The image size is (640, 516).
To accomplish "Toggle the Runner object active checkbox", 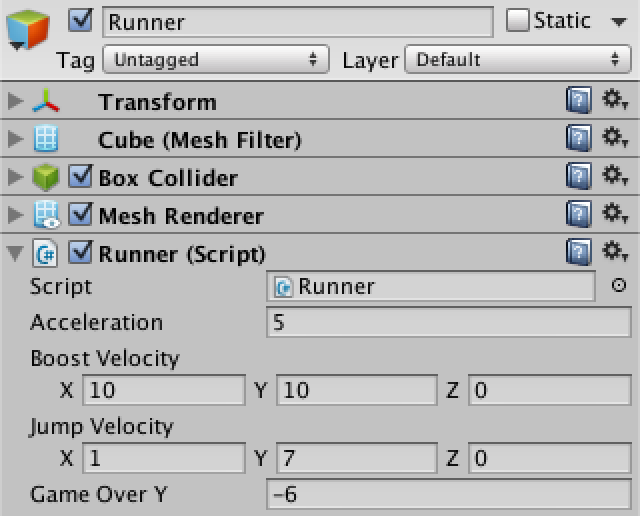I will [80, 20].
